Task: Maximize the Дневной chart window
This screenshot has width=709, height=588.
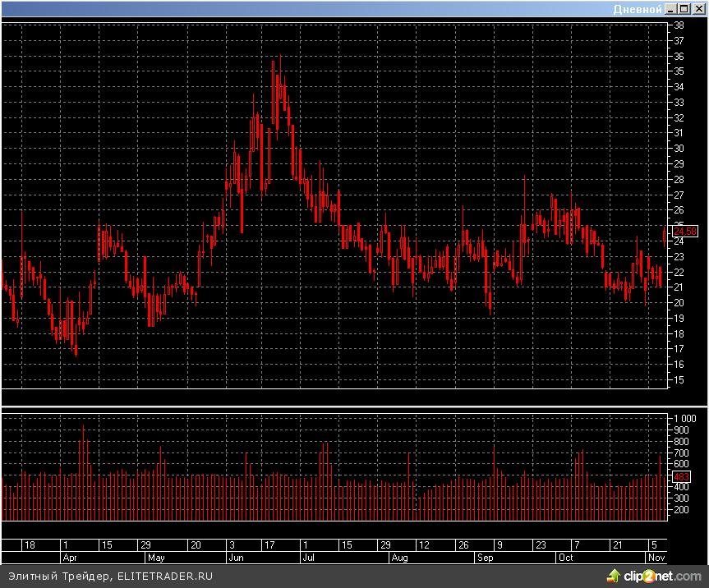Action: (x=684, y=8)
